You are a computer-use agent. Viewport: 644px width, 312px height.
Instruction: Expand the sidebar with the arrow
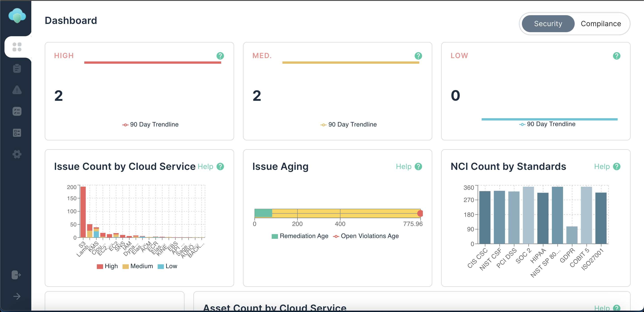(17, 296)
